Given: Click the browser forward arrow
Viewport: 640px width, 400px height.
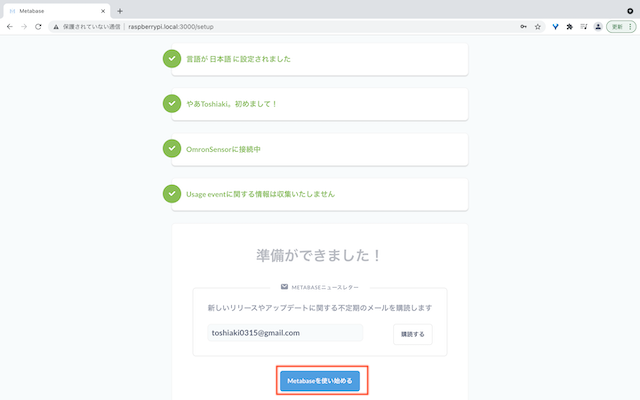Looking at the screenshot, I should (24, 27).
